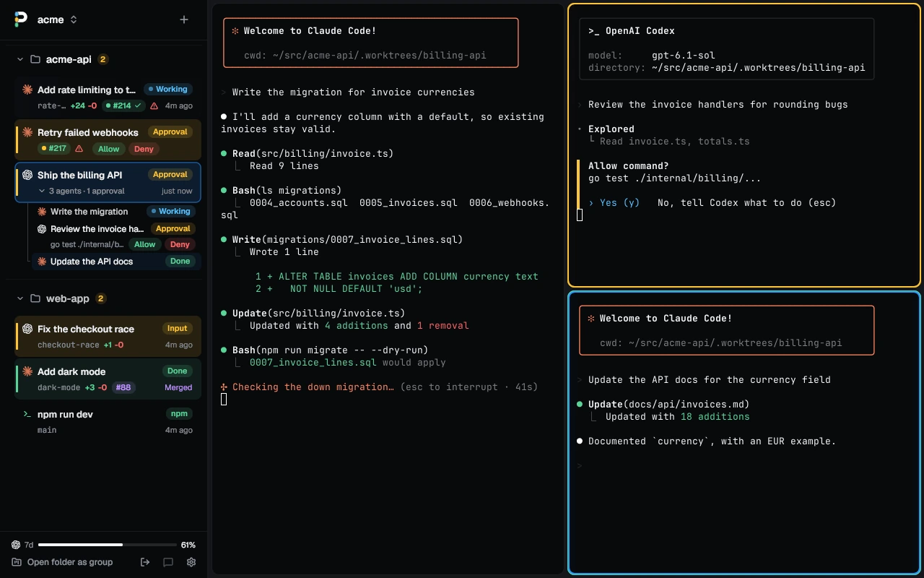
Task: Click terminal icon on npm run dev
Action: tap(27, 414)
